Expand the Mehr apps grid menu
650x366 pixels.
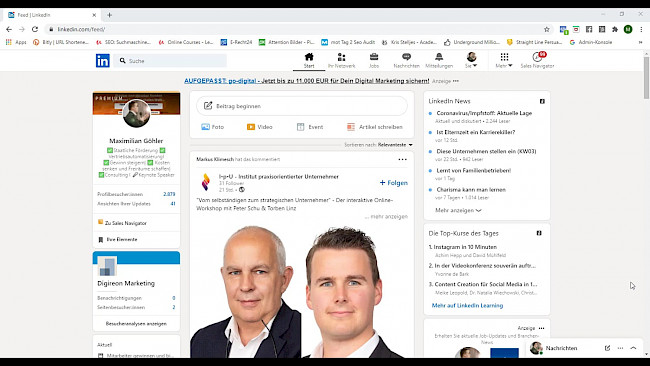click(504, 61)
